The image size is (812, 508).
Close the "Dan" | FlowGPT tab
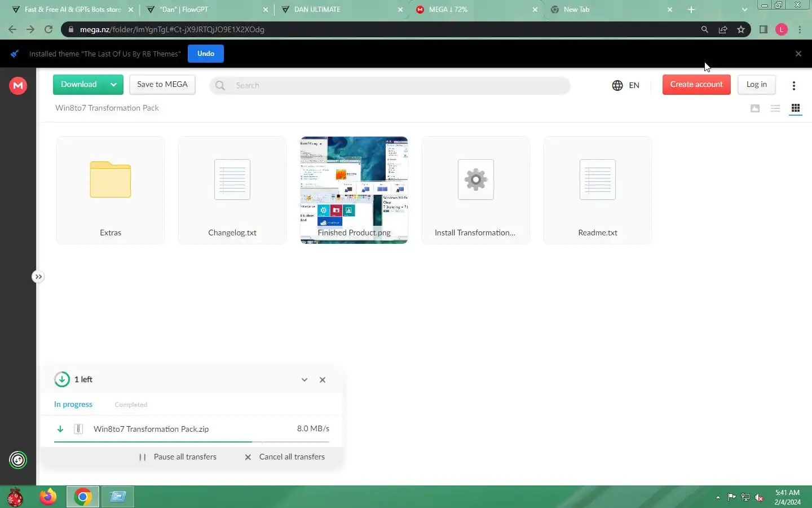(x=266, y=10)
